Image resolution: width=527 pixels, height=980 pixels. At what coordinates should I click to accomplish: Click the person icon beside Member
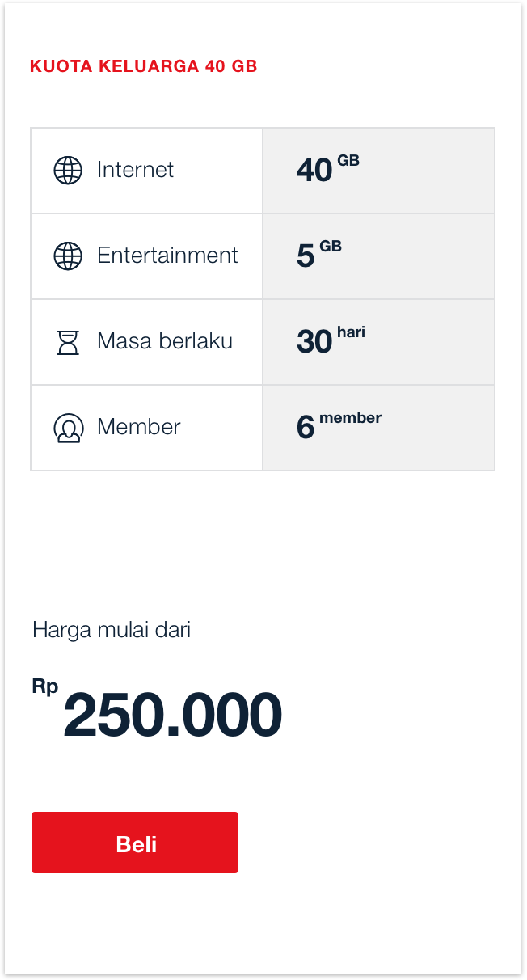click(68, 428)
